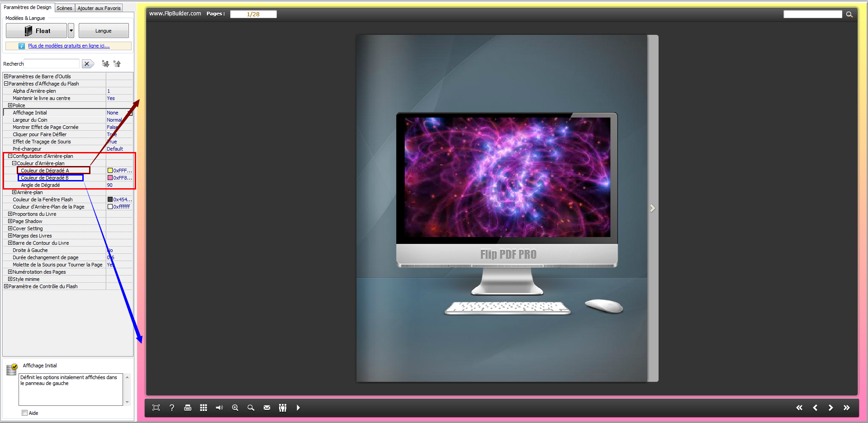Select Pré-chargeur row
This screenshot has height=423, width=868.
coord(68,149)
